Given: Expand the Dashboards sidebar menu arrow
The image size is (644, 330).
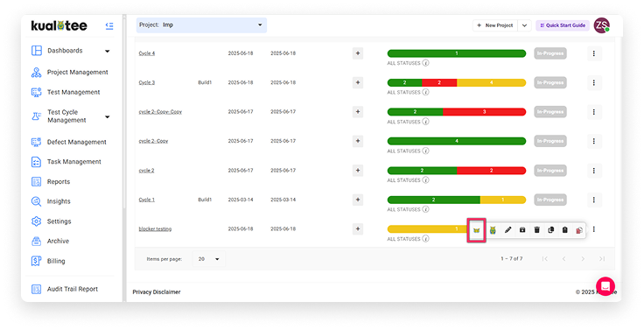Looking at the screenshot, I should 108,52.
